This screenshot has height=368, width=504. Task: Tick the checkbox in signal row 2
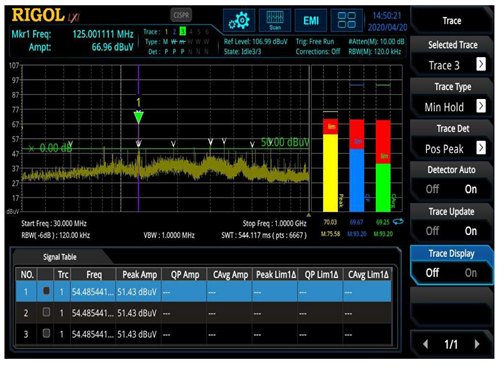tap(46, 312)
